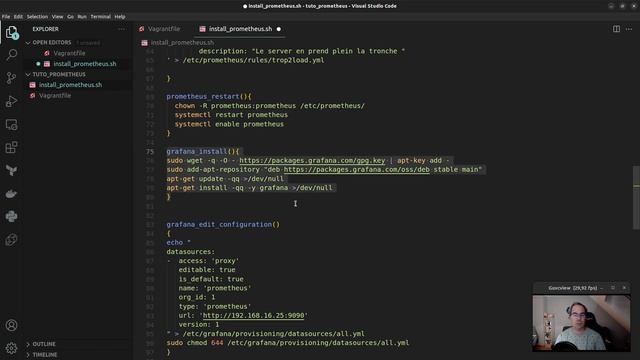Open the bottom activity bar extension icon below Python

pos(11,240)
